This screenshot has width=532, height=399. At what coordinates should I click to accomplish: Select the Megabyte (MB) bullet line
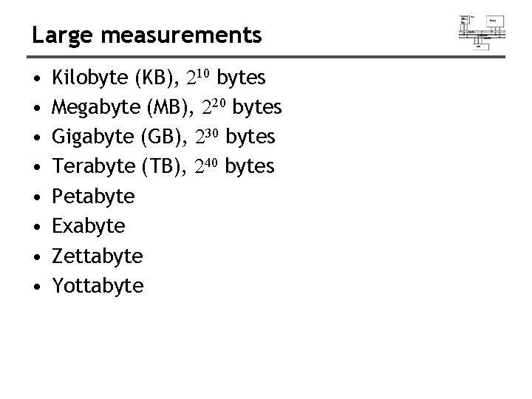(167, 108)
